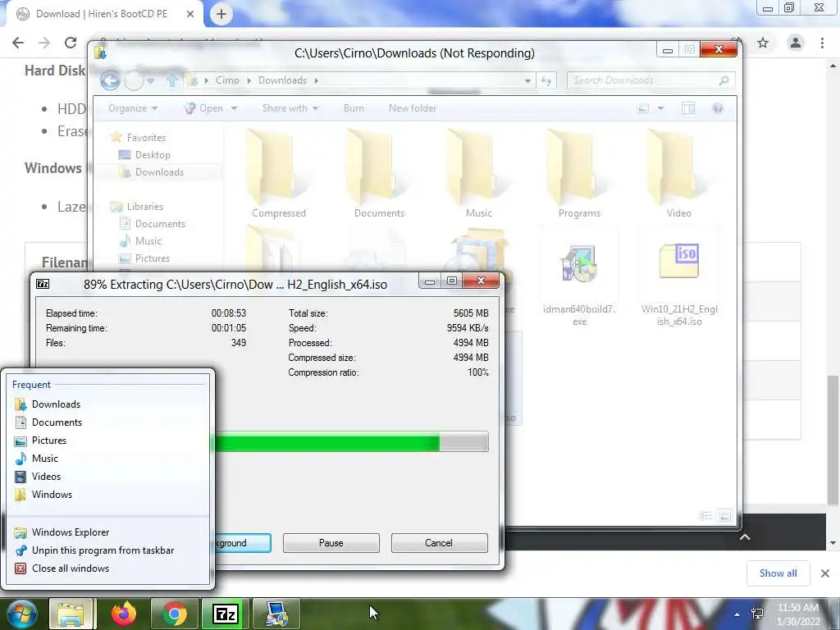840x630 pixels.
Task: Go forward in Chrome
Action: (x=44, y=43)
